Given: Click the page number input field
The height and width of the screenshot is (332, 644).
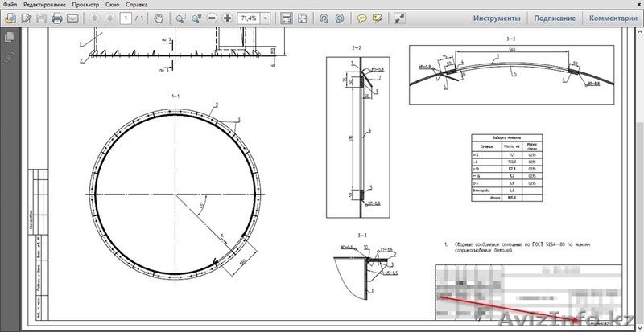Looking at the screenshot, I should coord(126,18).
